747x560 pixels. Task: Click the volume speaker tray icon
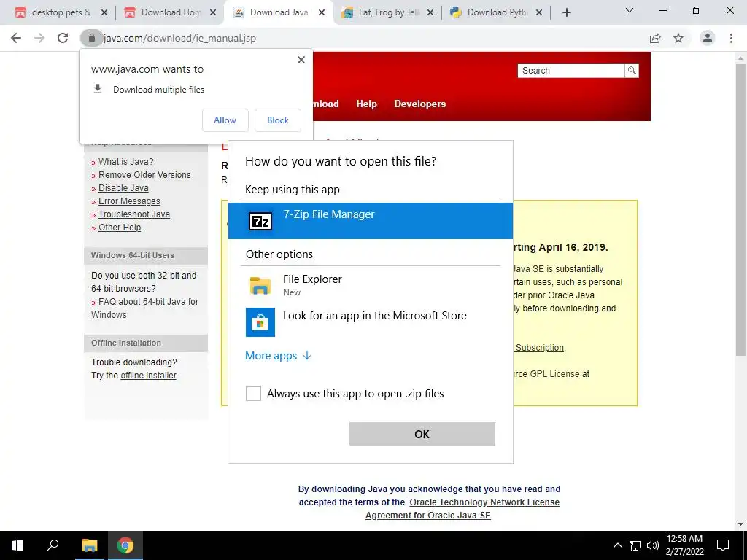653,545
